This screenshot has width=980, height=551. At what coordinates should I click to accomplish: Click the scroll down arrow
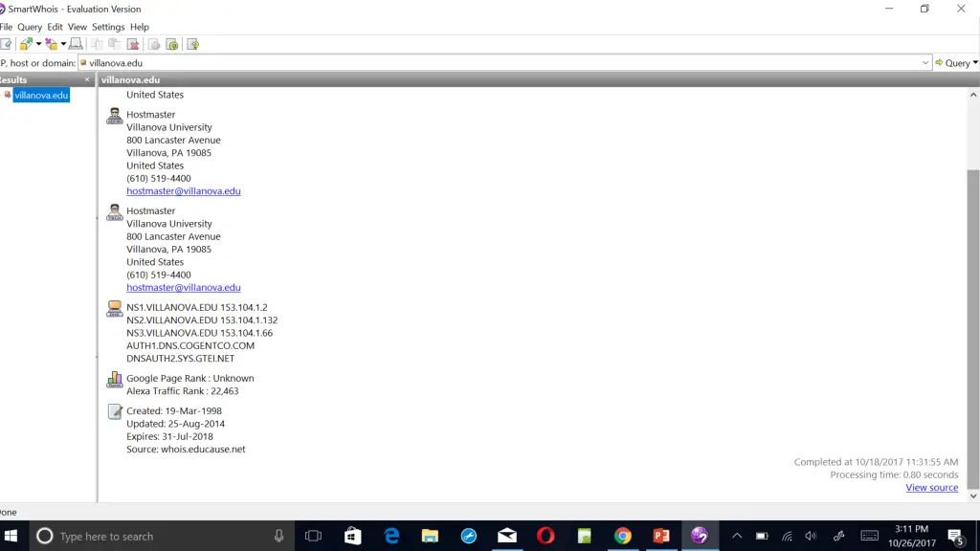pos(973,496)
